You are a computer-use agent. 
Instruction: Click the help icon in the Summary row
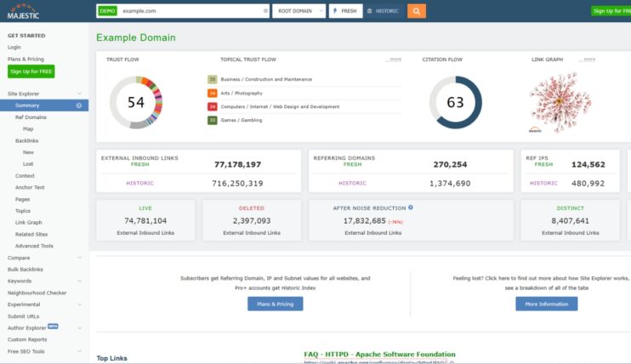click(x=79, y=105)
